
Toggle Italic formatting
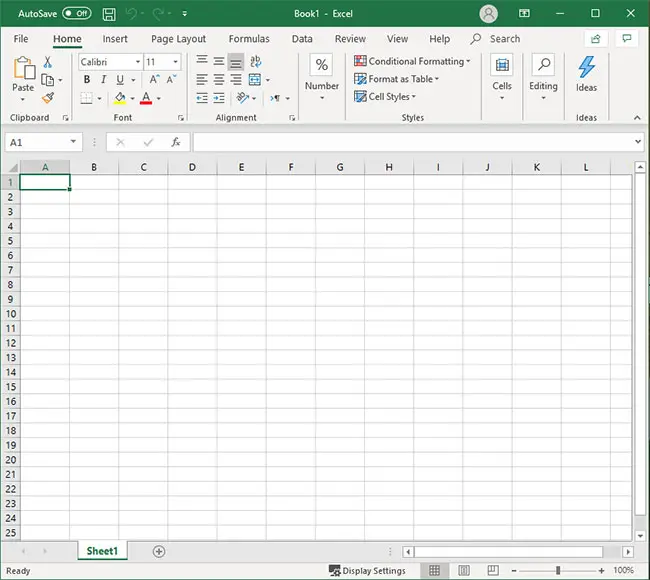click(104, 80)
